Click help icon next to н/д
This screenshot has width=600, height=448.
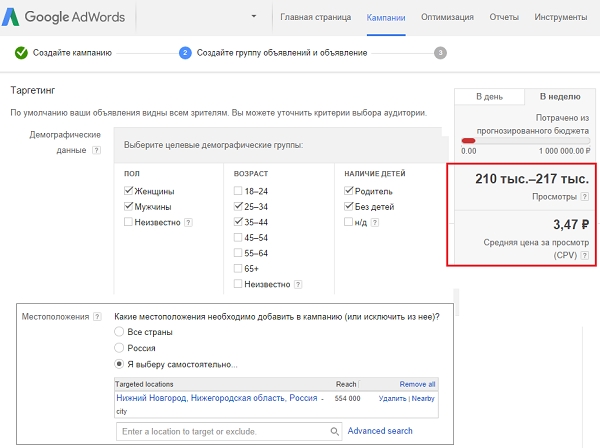[376, 222]
